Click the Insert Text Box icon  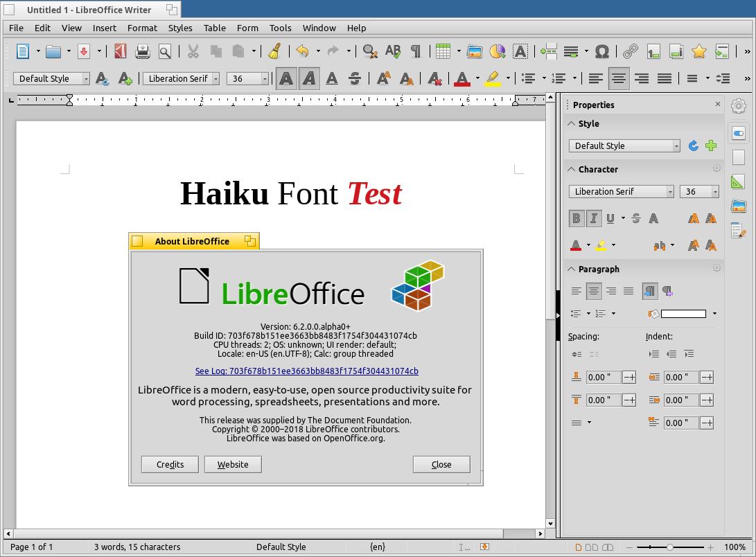pyautogui.click(x=520, y=51)
